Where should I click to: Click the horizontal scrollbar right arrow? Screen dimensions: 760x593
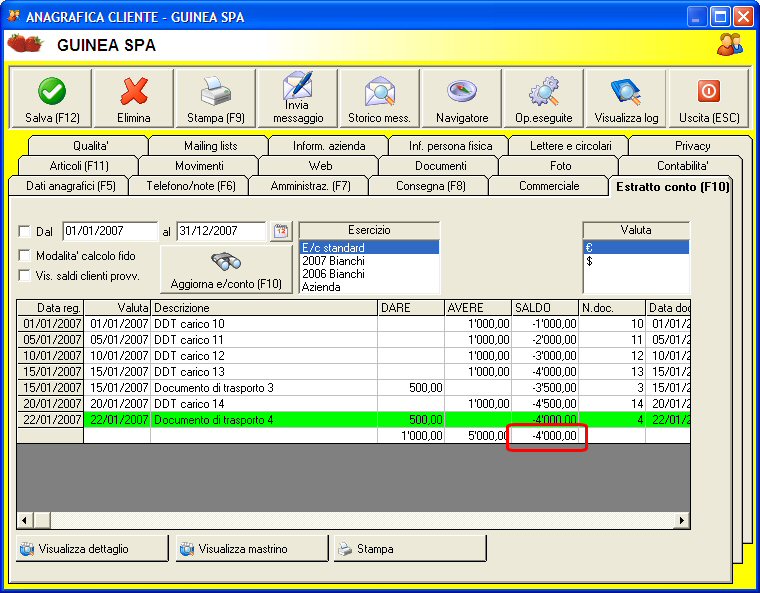pos(682,520)
